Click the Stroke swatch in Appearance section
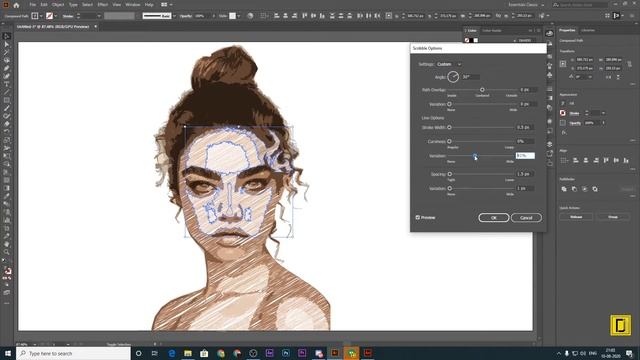The image size is (640, 360). point(563,113)
